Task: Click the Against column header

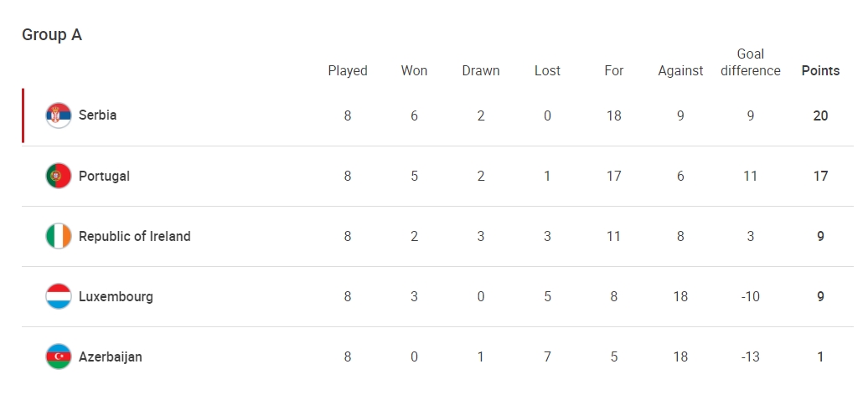Action: point(680,71)
